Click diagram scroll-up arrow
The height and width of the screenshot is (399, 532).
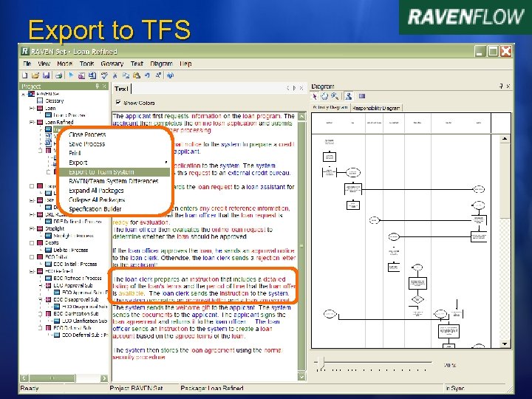pyautogui.click(x=505, y=139)
